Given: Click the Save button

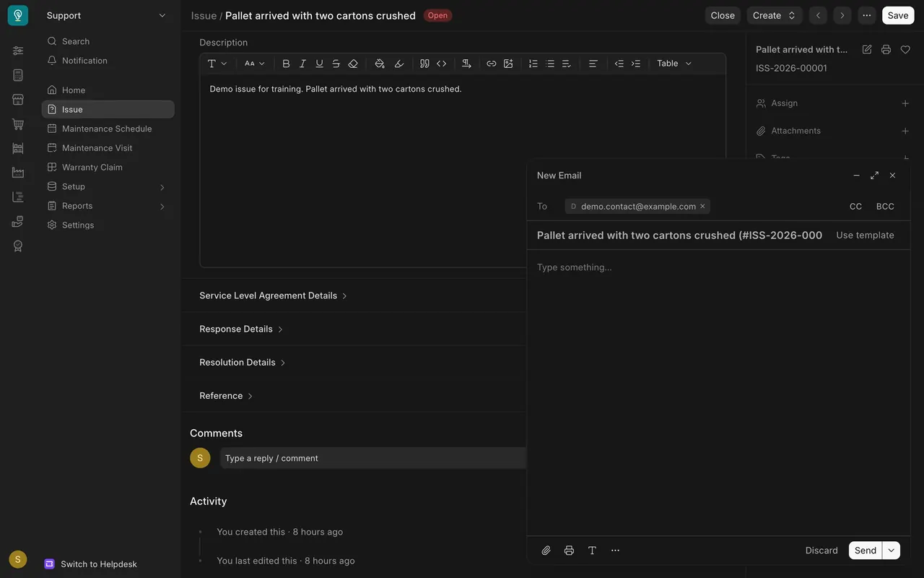Looking at the screenshot, I should click(898, 15).
